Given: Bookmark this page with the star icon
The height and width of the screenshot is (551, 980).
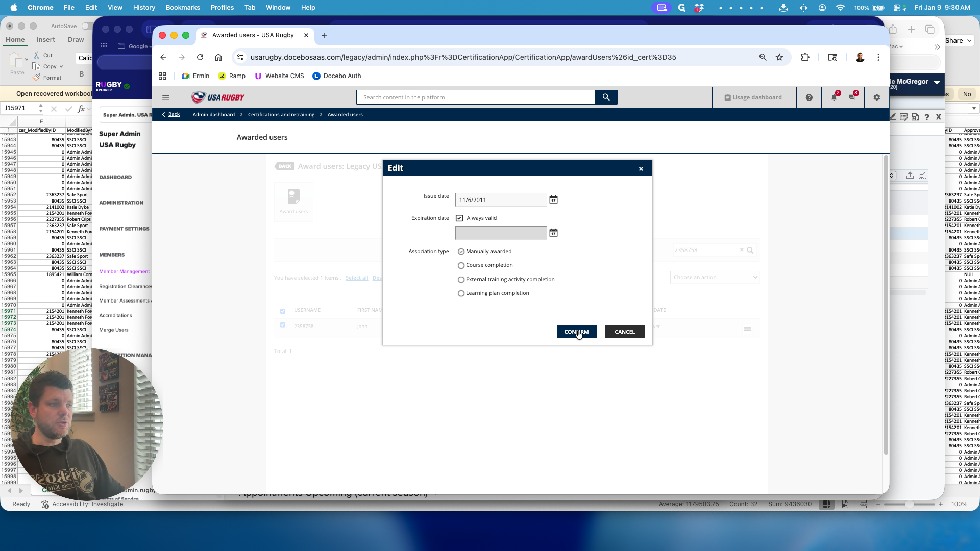Looking at the screenshot, I should pos(779,57).
